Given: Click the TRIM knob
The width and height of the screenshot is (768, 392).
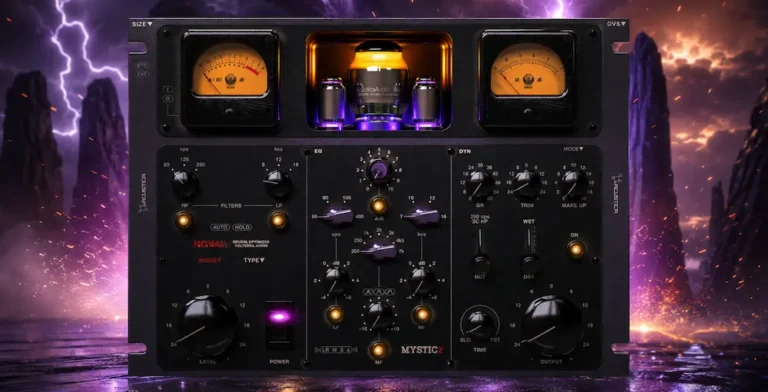Looking at the screenshot, I should pyautogui.click(x=527, y=184).
